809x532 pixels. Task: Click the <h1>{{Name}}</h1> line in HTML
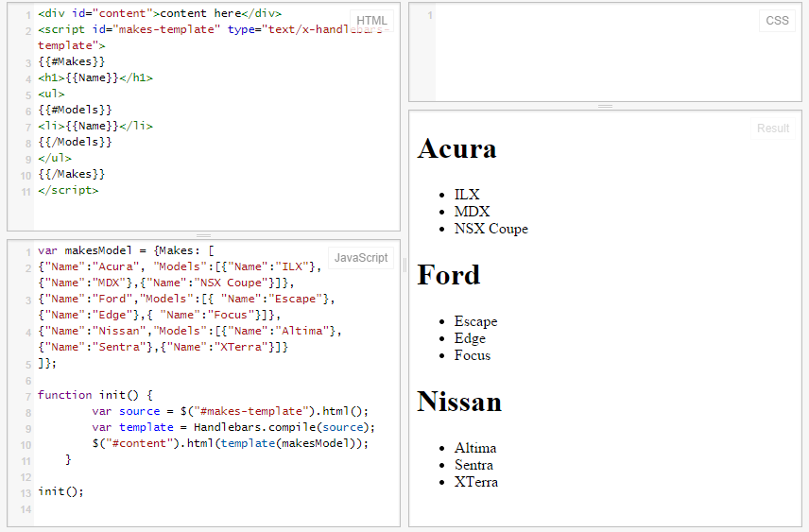point(95,77)
